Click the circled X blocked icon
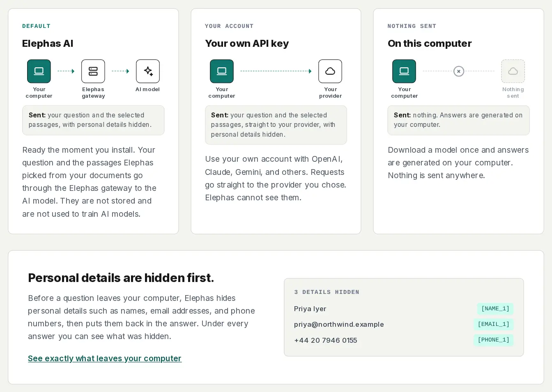Screen dimensions: 552x392 459,71
